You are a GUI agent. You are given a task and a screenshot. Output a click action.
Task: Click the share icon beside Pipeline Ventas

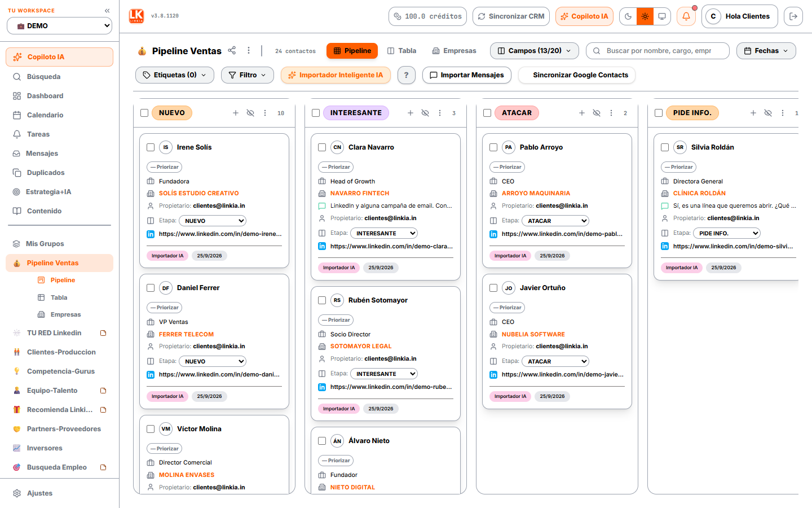[x=232, y=50]
